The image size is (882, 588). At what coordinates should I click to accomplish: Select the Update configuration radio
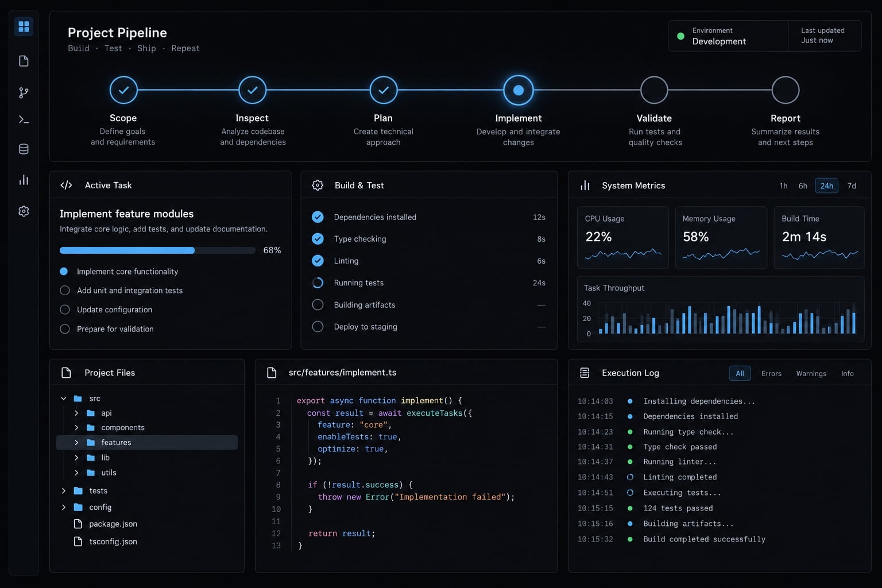pyautogui.click(x=65, y=310)
